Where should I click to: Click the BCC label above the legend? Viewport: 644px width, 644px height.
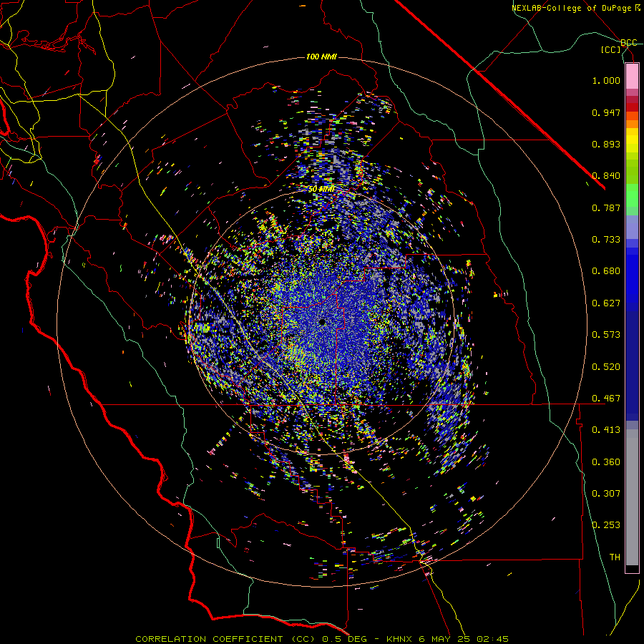(x=629, y=43)
